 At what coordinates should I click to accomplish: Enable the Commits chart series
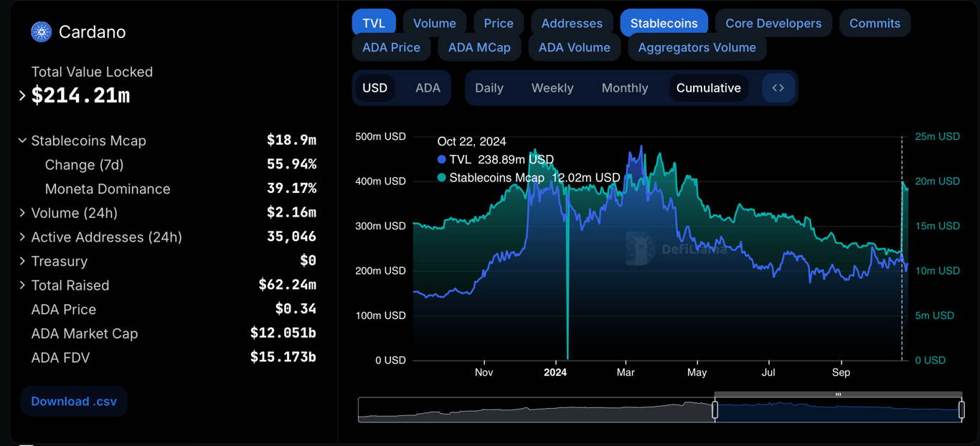click(875, 23)
